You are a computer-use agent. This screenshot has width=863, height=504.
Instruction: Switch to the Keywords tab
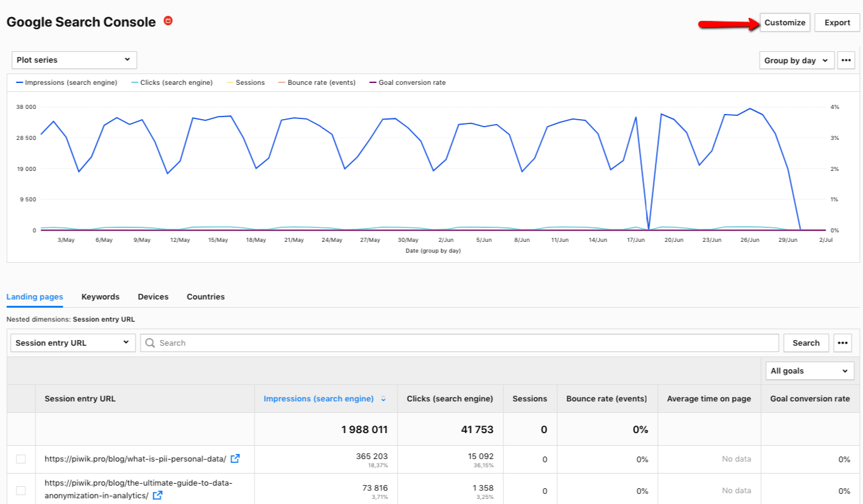click(x=100, y=296)
